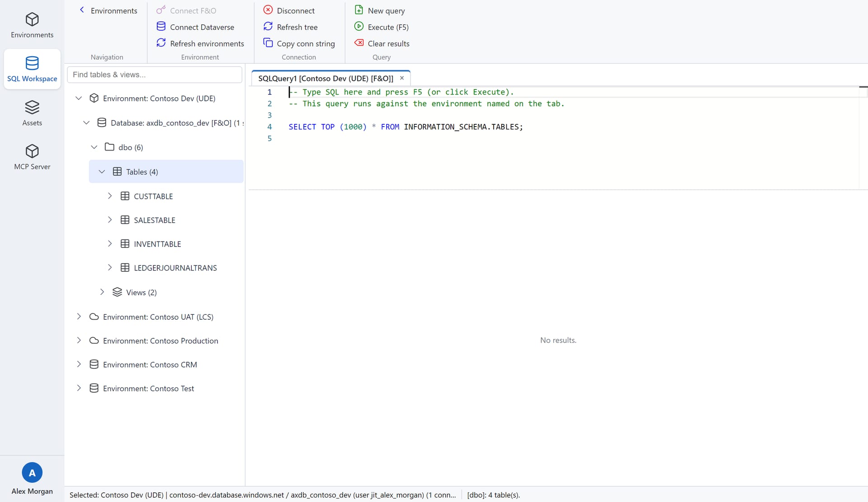Click the Copy conn string icon
868x502 pixels.
coord(268,43)
